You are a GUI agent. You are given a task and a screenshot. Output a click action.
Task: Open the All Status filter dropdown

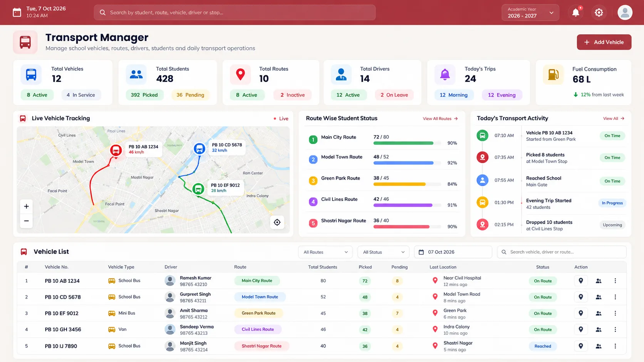384,252
